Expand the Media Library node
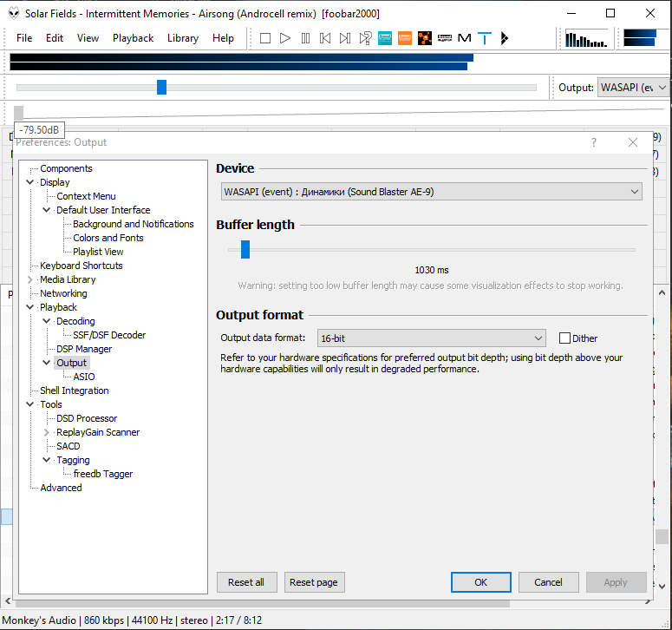This screenshot has height=630, width=672. (x=30, y=279)
